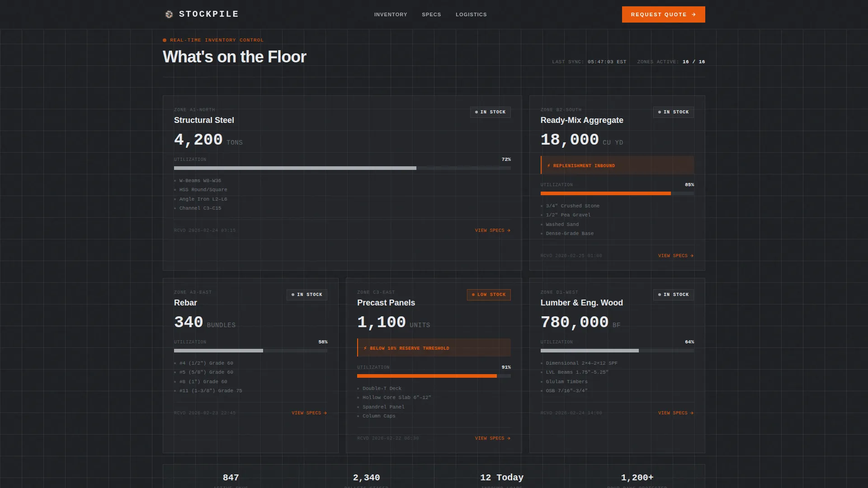Click Precast Panels Low Stock badge
The height and width of the screenshot is (488, 868).
489,295
